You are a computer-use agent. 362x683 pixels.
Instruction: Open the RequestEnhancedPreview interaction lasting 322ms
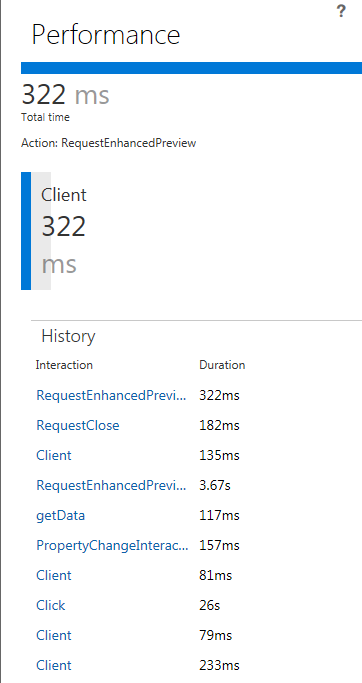(x=111, y=396)
